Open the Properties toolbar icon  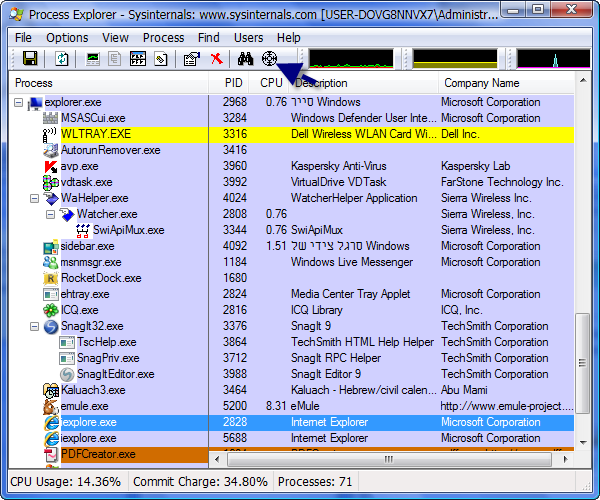192,59
